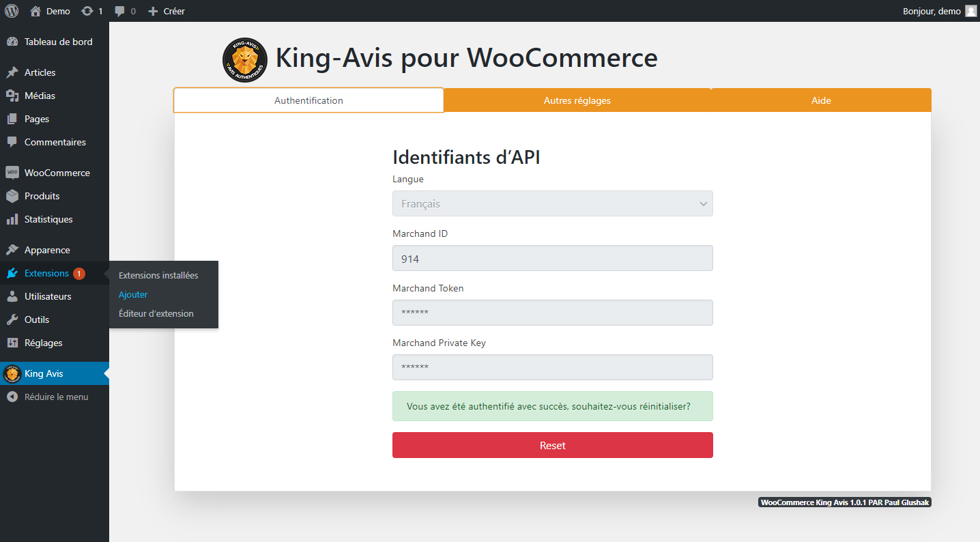Click the plus icon next to Créer
This screenshot has height=542, width=980.
(153, 11)
